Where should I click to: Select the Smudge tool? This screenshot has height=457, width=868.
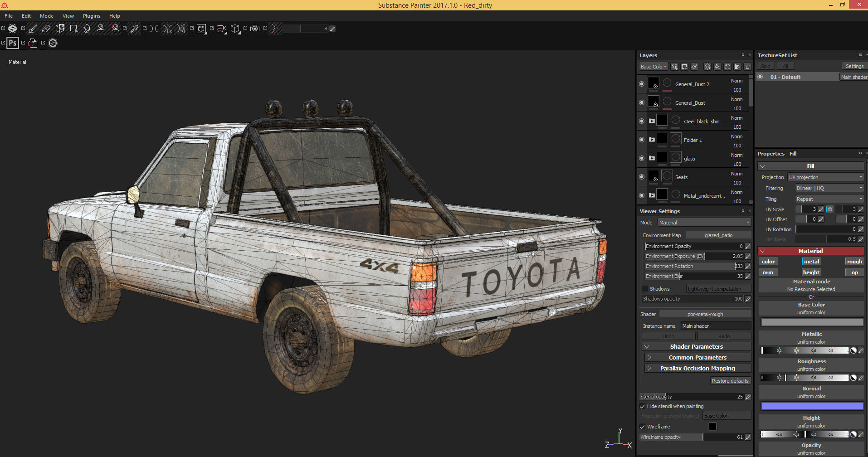(87, 29)
